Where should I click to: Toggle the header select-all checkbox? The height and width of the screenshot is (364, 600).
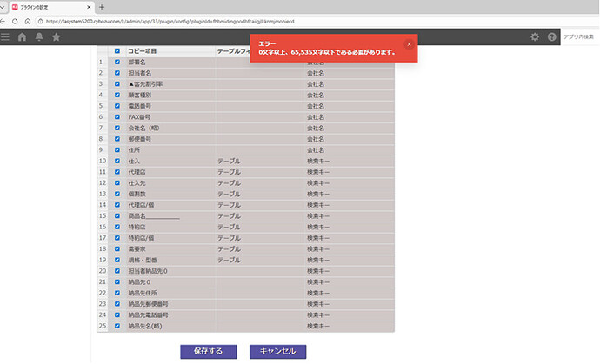click(117, 51)
